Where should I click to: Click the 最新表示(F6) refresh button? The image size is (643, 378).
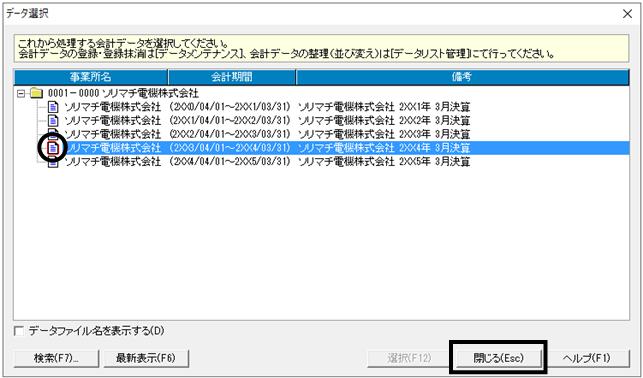tap(146, 358)
